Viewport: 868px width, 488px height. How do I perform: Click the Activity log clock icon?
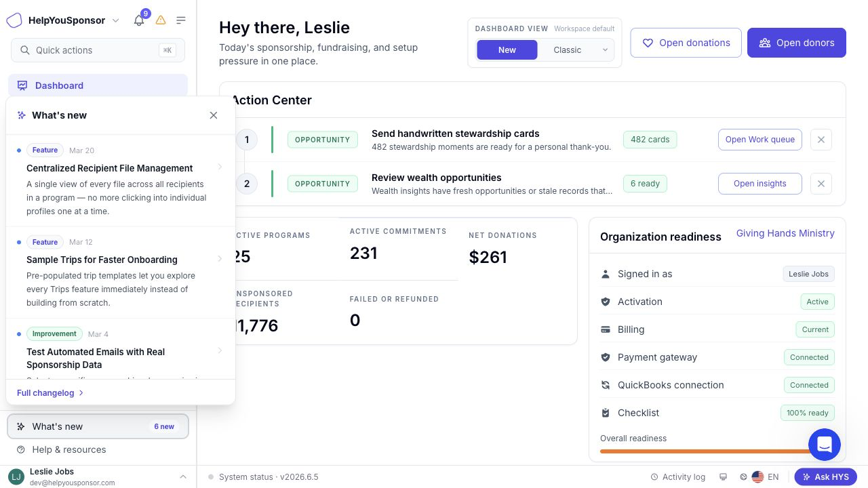click(654, 477)
